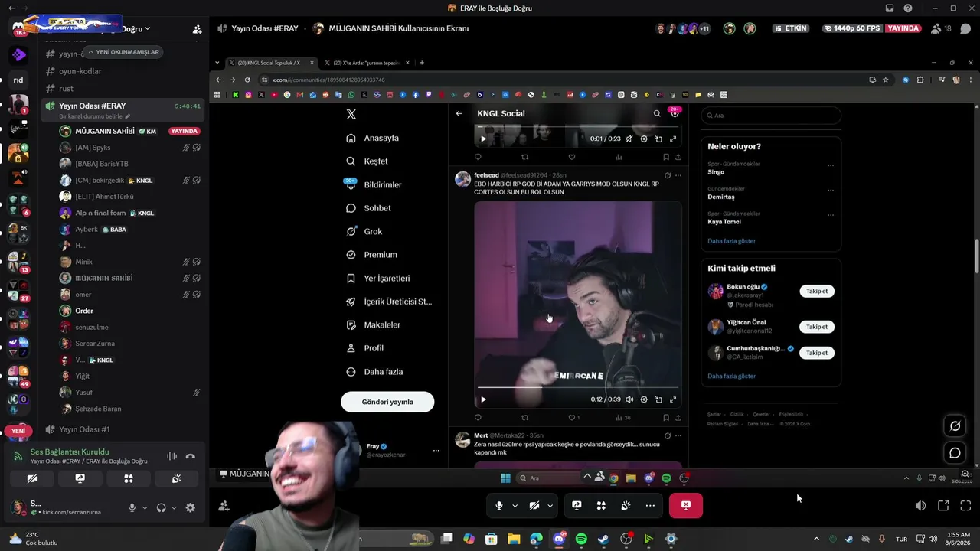
Task: Open camera dropdown in stream control bar
Action: [550, 505]
